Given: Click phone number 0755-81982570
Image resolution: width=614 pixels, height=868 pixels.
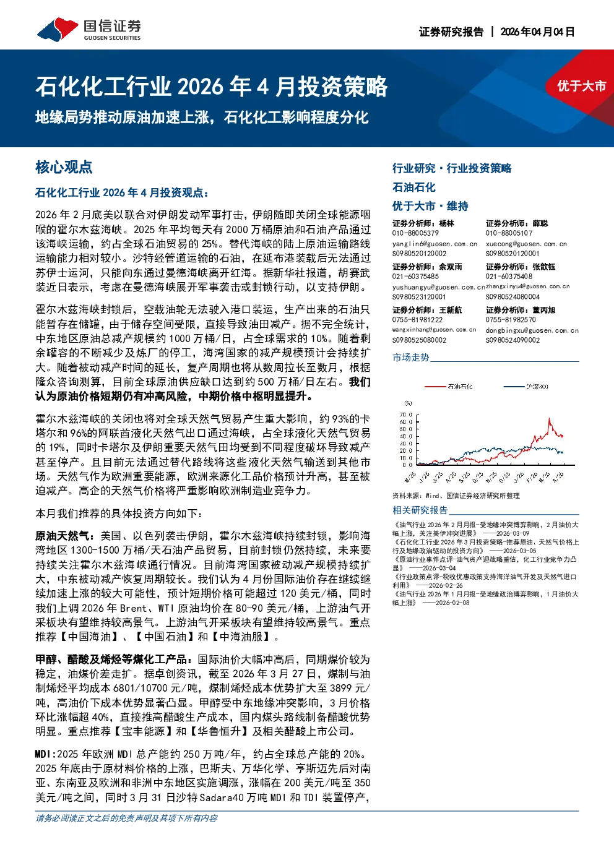Looking at the screenshot, I should pyautogui.click(x=511, y=320).
